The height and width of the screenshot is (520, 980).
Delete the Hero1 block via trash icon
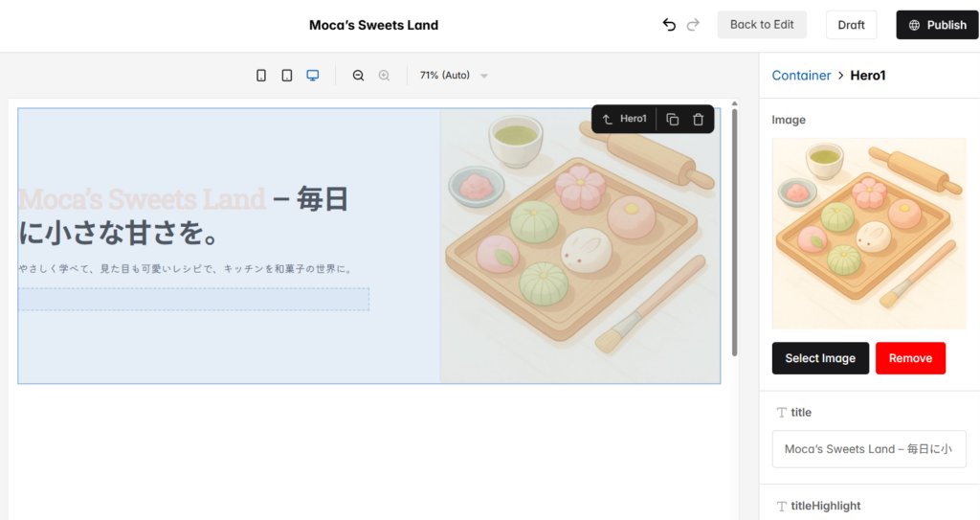(699, 120)
